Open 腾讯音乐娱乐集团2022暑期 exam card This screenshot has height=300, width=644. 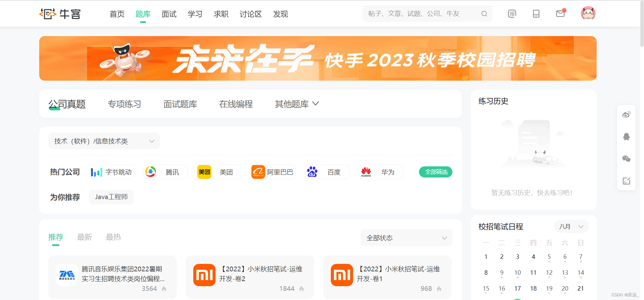[x=113, y=277]
